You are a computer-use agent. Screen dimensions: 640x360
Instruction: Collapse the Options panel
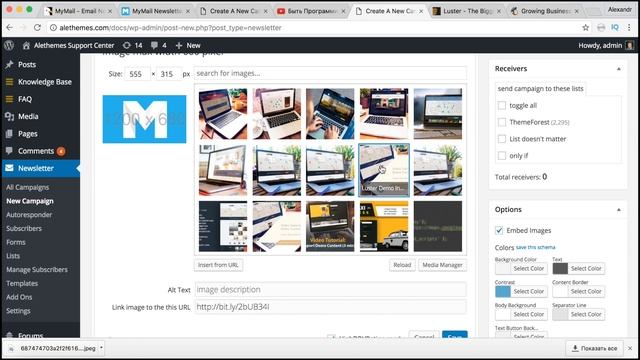[x=619, y=209]
